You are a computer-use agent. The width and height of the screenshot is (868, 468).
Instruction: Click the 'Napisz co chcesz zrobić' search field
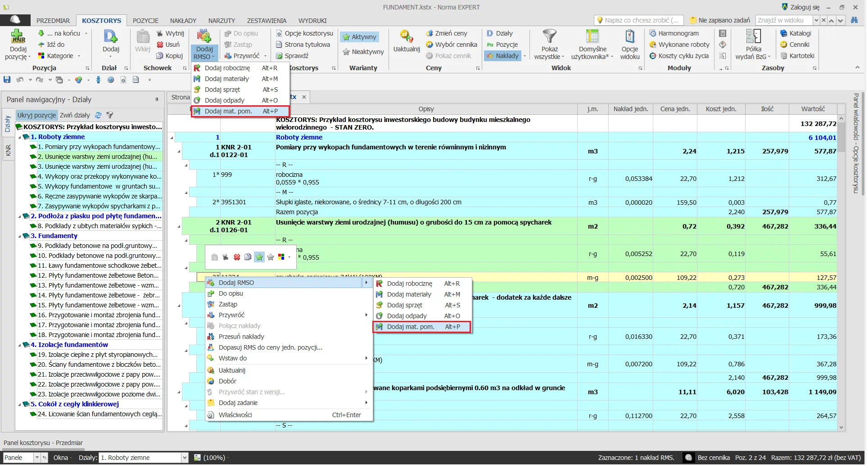(638, 20)
